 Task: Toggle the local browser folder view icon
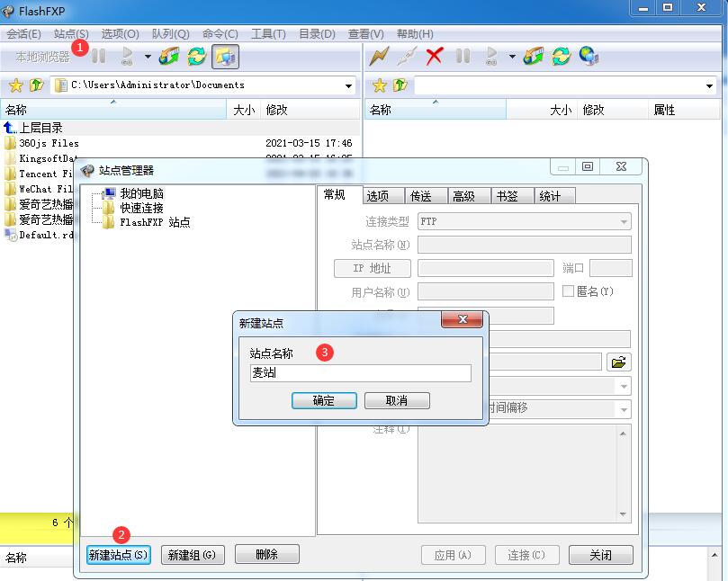225,57
